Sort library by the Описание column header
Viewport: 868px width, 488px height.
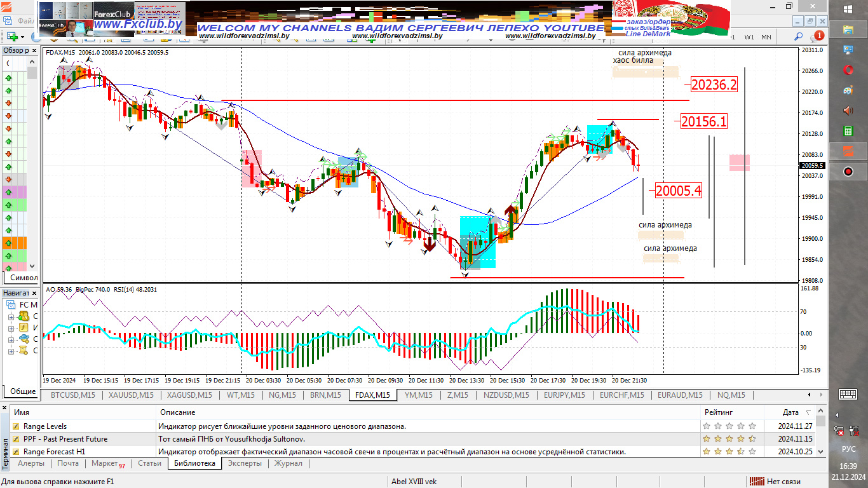click(x=429, y=412)
